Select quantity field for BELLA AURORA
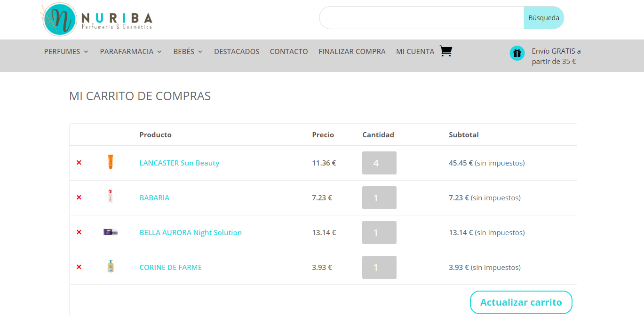This screenshot has height=316, width=644. [x=379, y=233]
